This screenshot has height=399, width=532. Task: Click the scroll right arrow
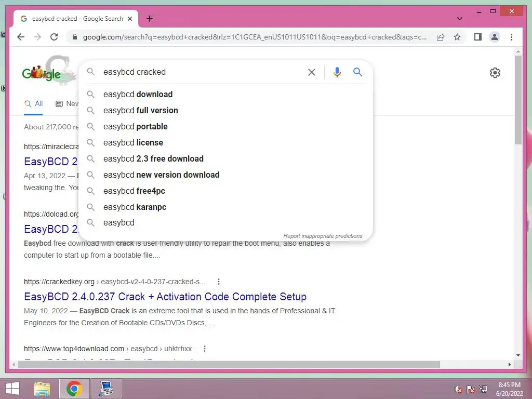(509, 364)
